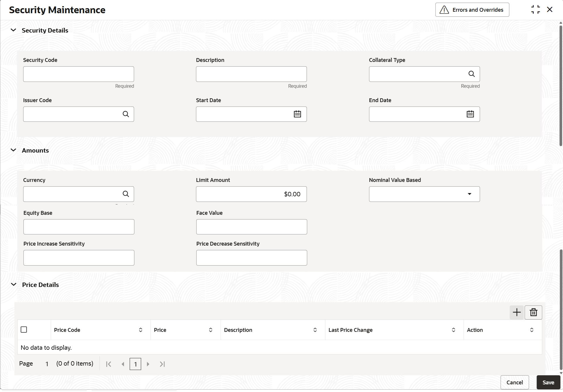Screen dimensions: 563x392
Task: Focus the Price Increase Sensitivity field
Action: pos(79,258)
